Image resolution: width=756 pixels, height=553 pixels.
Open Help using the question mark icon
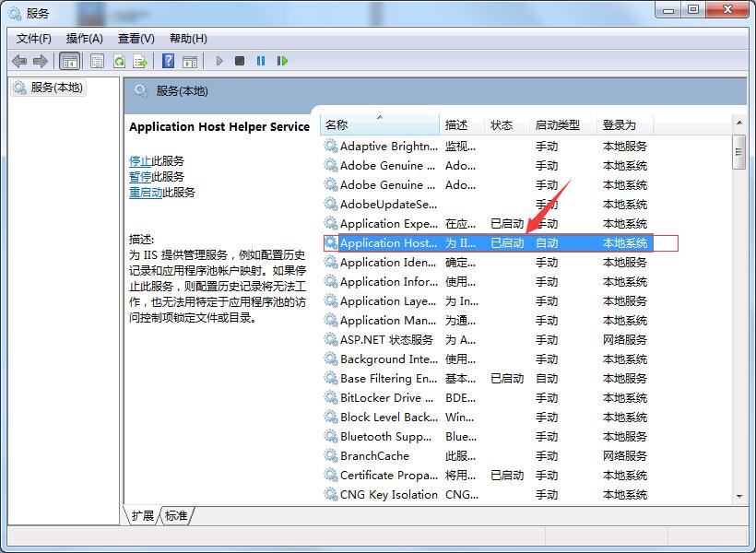(x=167, y=61)
